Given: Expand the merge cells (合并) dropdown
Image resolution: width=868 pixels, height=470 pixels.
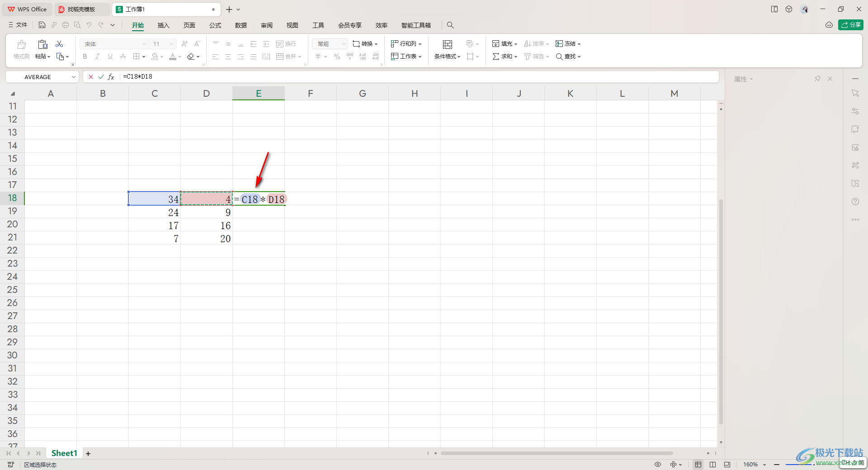Looking at the screenshot, I should coord(299,56).
